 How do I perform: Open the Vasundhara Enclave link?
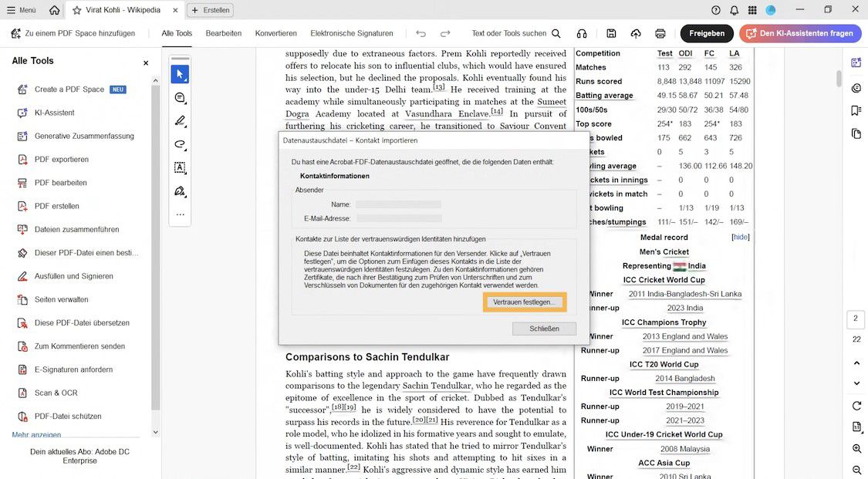448,113
